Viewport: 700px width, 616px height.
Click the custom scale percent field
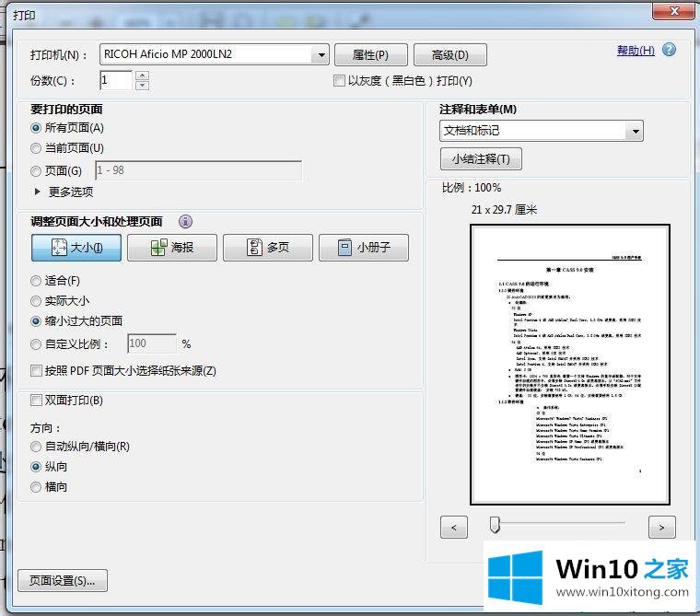pos(152,343)
